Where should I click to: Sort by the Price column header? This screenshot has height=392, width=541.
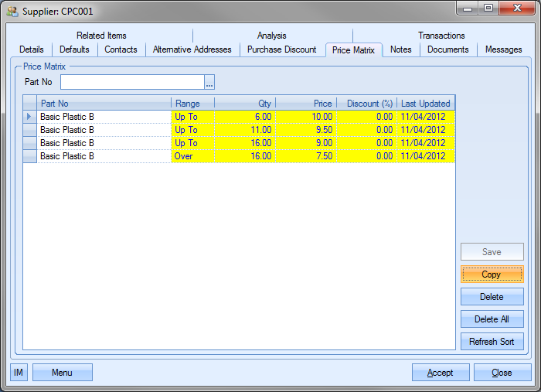click(x=305, y=103)
